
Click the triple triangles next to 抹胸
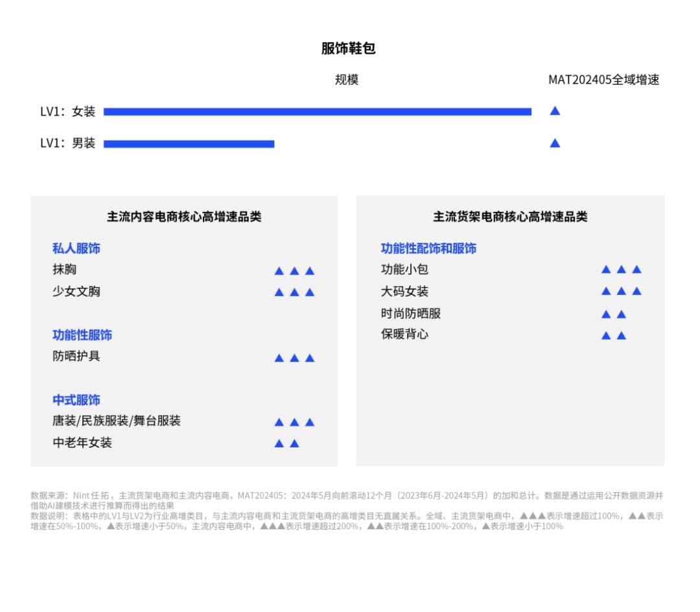click(294, 271)
